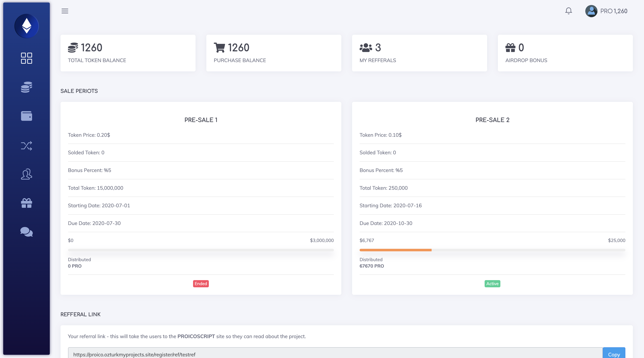Click the SALE PERIOTS section heading

point(79,91)
